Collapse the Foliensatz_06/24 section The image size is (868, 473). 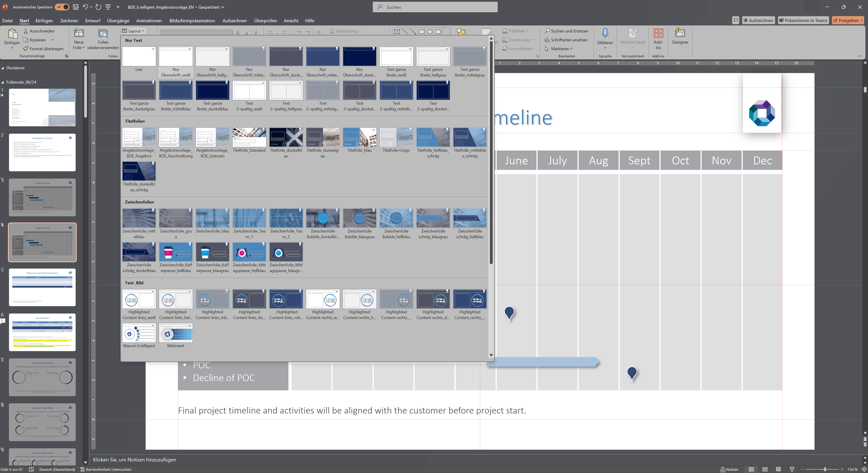coord(3,82)
